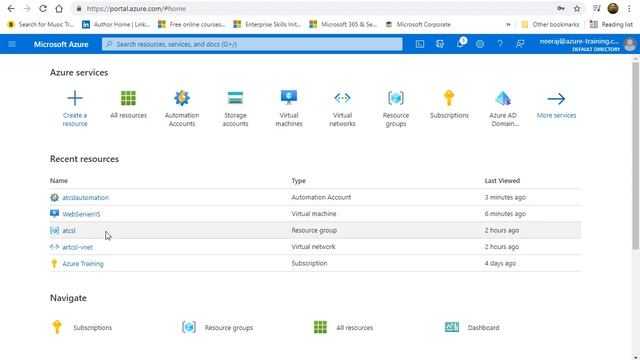
Task: Bookmark this page with the star icon
Action: [x=577, y=9]
